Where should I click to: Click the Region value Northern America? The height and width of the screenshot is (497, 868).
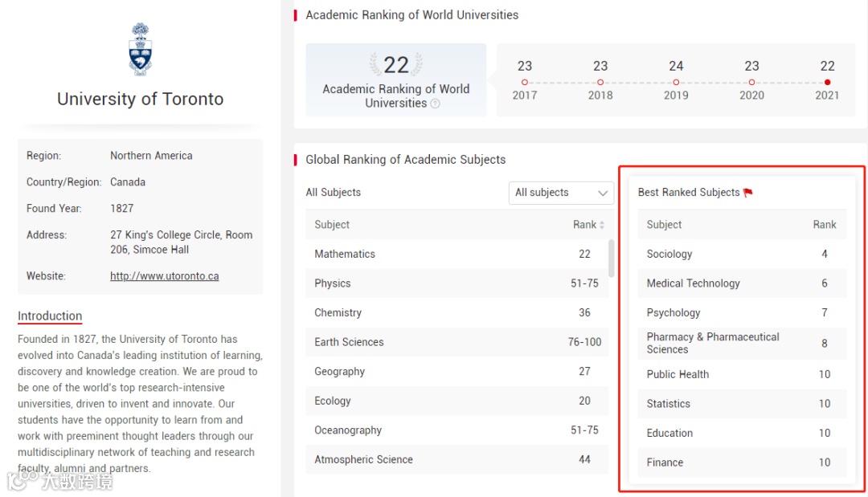click(151, 156)
